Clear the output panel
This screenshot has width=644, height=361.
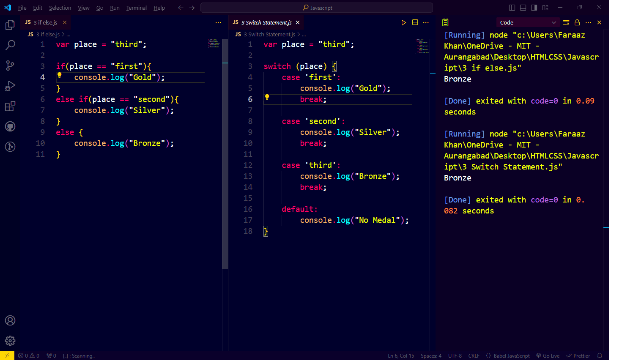point(566,22)
